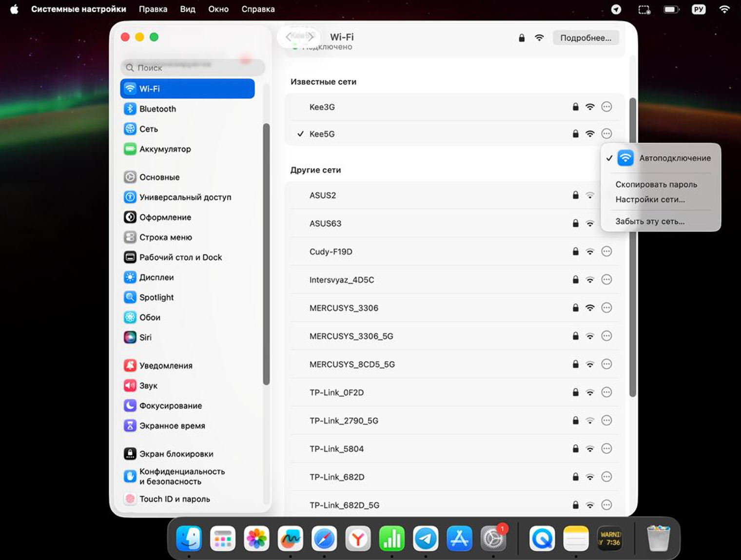The image size is (741, 560).
Task: Open Bluetooth settings in the sidebar
Action: pos(157,109)
